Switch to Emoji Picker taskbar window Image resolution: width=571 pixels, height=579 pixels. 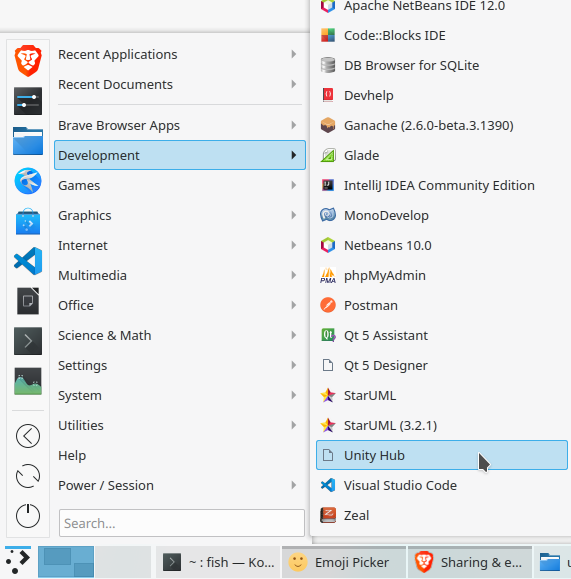[344, 562]
